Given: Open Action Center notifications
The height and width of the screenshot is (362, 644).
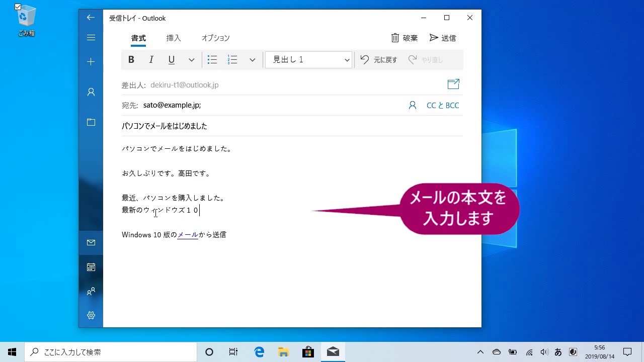Looking at the screenshot, I should [x=627, y=352].
